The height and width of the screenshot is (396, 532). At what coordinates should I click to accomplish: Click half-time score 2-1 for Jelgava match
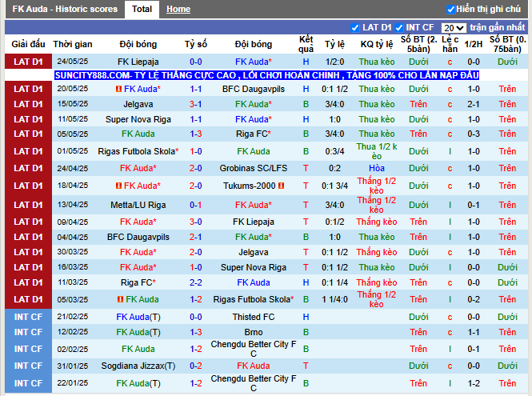[x=474, y=104]
